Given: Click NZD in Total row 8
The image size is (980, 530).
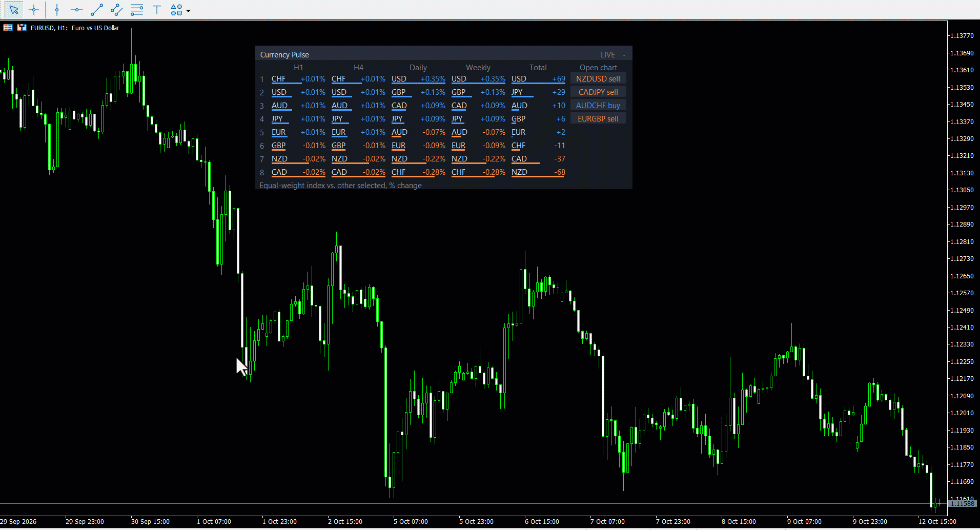Looking at the screenshot, I should (x=519, y=172).
